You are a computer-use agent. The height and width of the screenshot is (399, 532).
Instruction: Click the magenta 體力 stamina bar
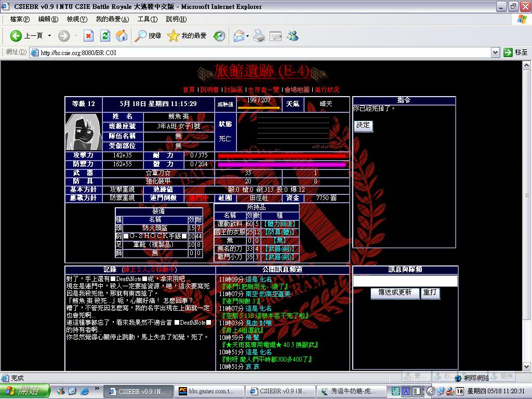pos(282,165)
